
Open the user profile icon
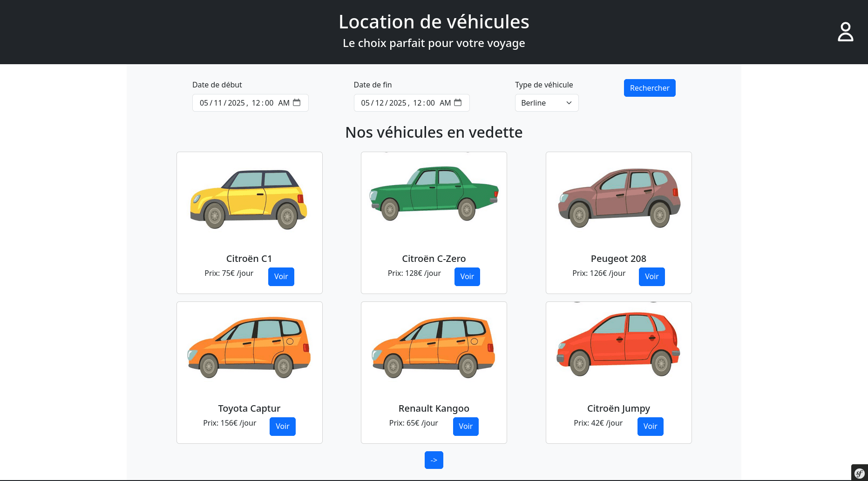(x=845, y=32)
